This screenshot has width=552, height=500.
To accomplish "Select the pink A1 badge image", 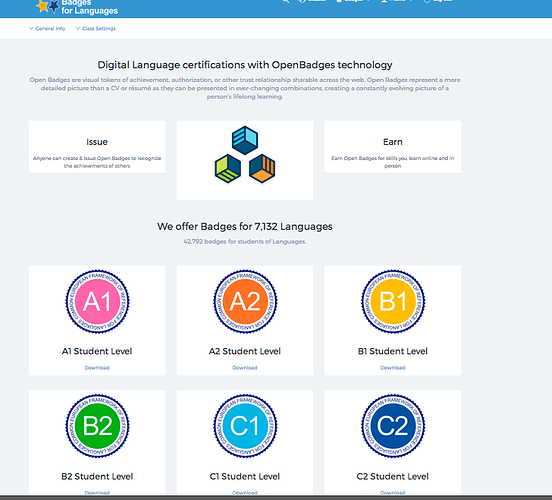I will tap(97, 301).
